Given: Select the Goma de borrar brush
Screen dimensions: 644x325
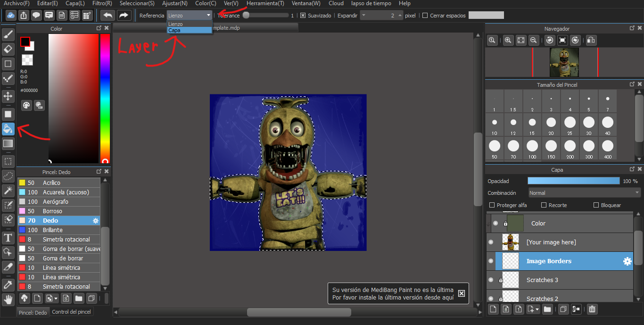Looking at the screenshot, I should tap(59, 258).
